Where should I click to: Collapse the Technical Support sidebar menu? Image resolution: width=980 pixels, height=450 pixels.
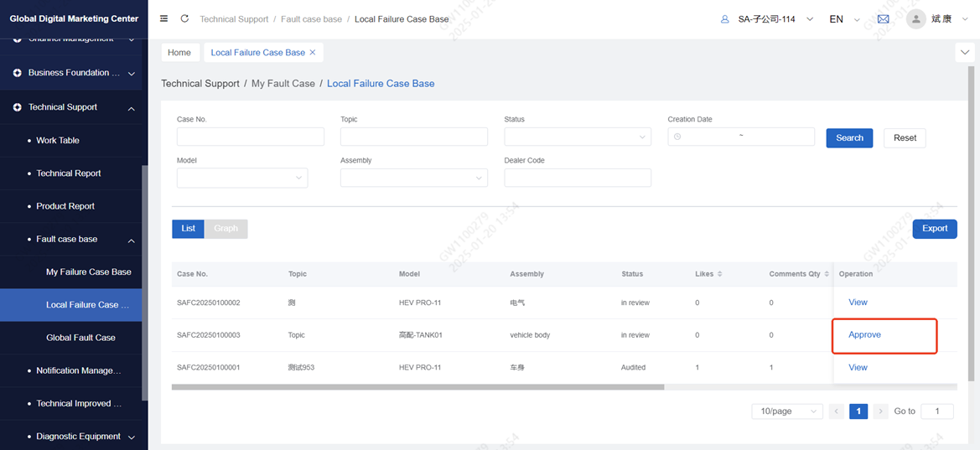pos(132,108)
